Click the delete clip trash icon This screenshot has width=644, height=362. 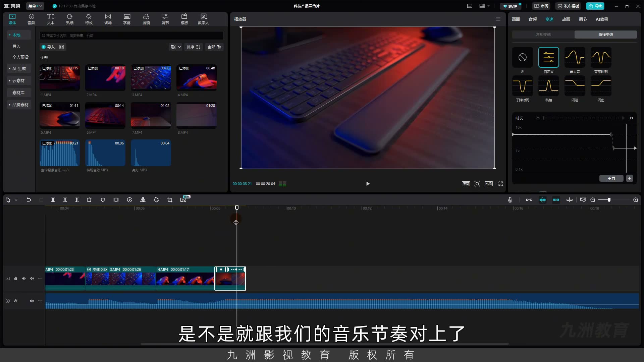tap(89, 200)
